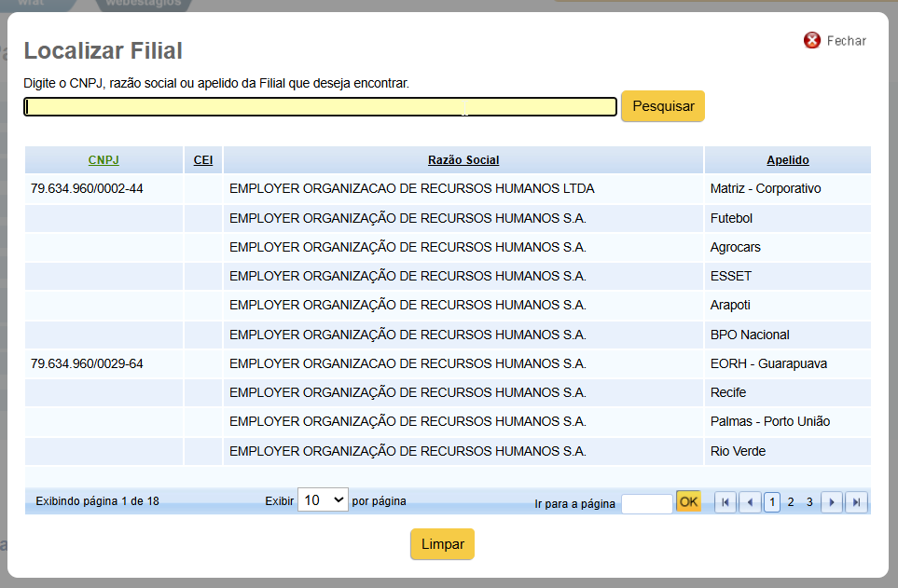
Task: Click the 'Ir para a página' input box
Action: pyautogui.click(x=646, y=504)
